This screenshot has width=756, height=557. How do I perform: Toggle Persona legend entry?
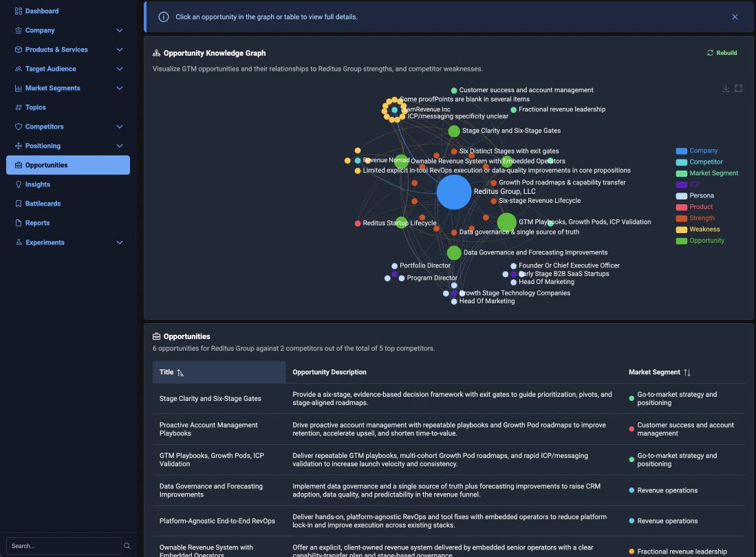(x=695, y=195)
